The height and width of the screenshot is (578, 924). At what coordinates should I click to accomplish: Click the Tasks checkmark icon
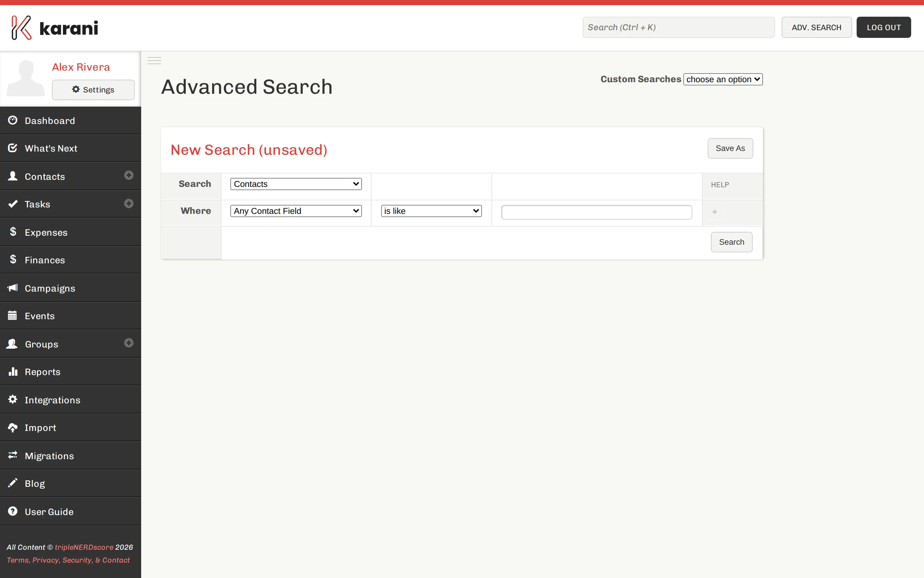(13, 203)
